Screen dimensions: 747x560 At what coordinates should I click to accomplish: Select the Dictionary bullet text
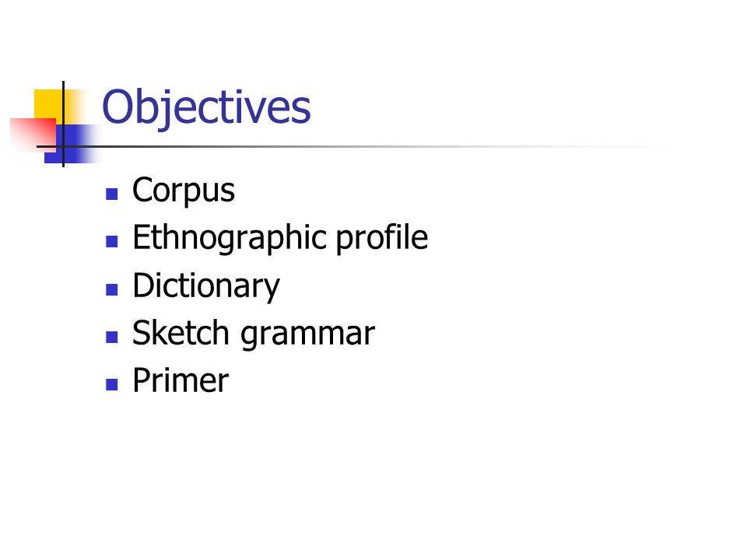[x=205, y=286]
